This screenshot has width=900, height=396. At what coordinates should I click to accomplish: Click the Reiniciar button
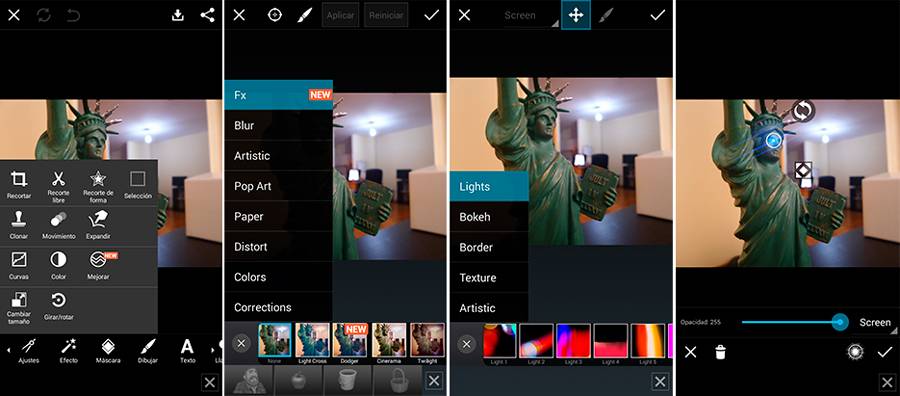(x=386, y=15)
